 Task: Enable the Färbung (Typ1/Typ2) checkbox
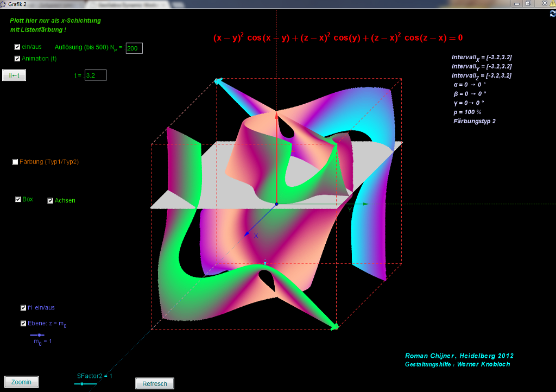click(15, 162)
